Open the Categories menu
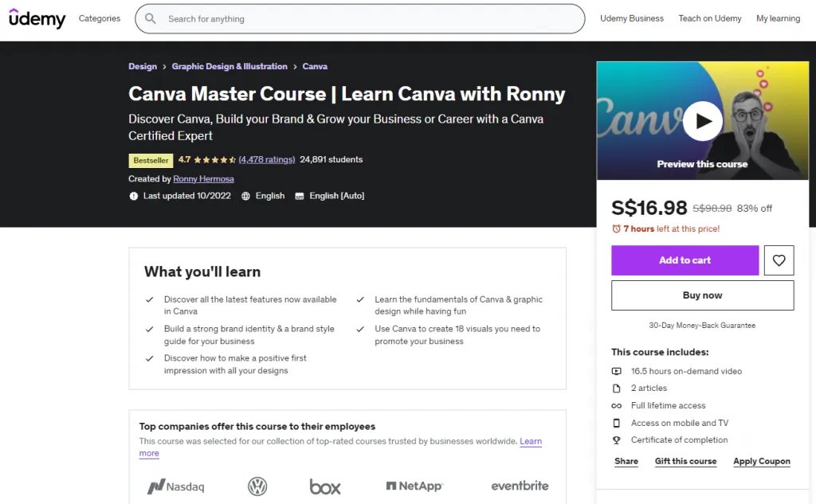816x504 pixels. pyautogui.click(x=100, y=18)
